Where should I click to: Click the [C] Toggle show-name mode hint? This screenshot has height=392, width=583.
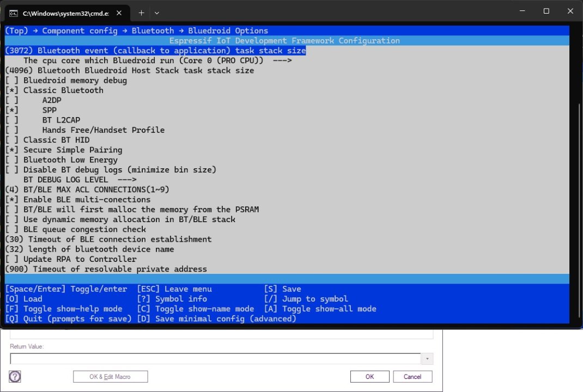(x=195, y=309)
